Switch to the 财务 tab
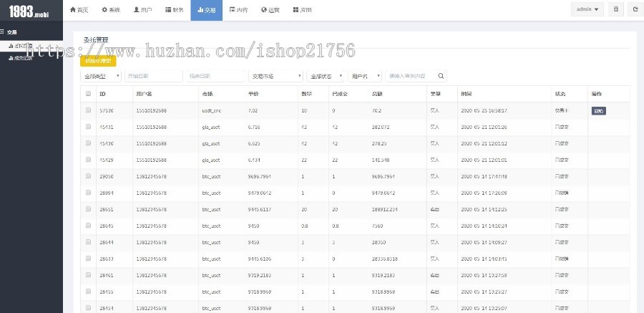This screenshot has height=313, width=644. (x=175, y=10)
